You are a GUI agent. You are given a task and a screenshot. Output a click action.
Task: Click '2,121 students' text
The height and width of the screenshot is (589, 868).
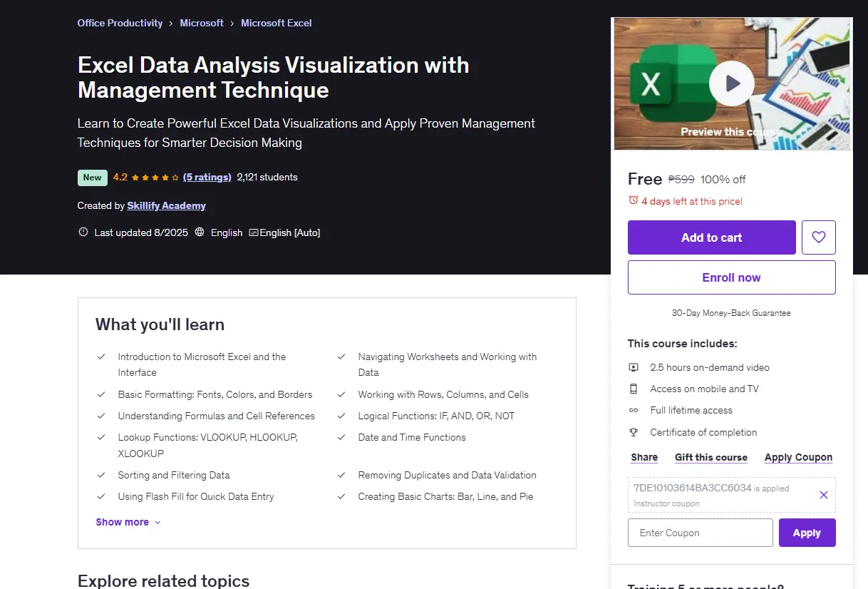tap(267, 177)
